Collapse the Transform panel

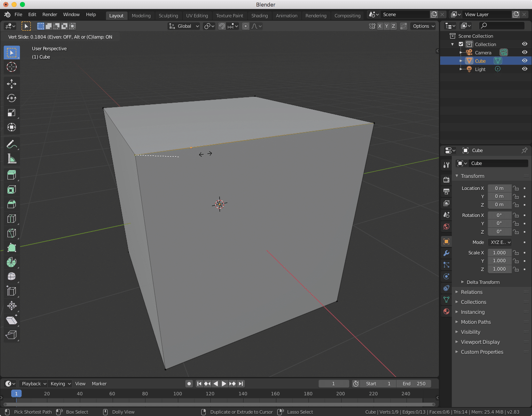473,176
